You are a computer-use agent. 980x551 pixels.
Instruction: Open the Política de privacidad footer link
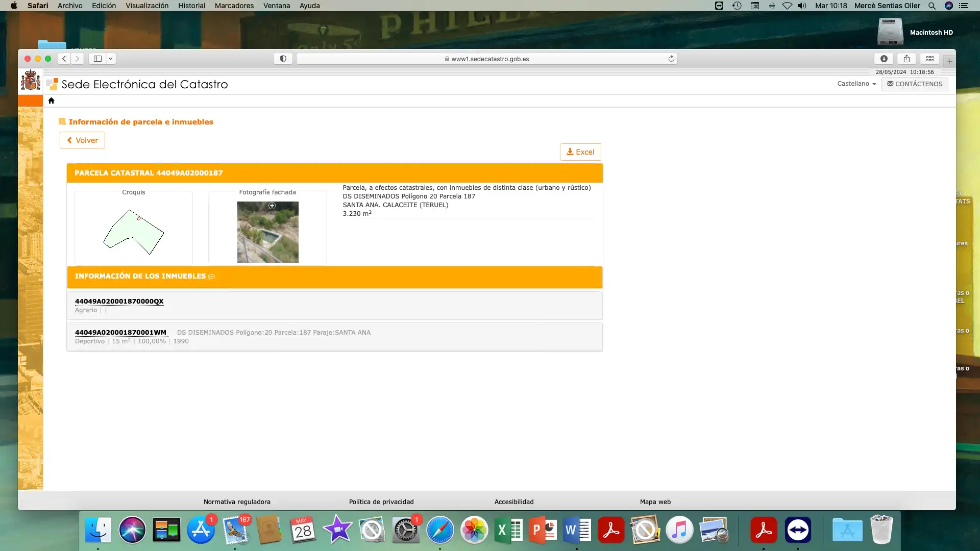(381, 502)
